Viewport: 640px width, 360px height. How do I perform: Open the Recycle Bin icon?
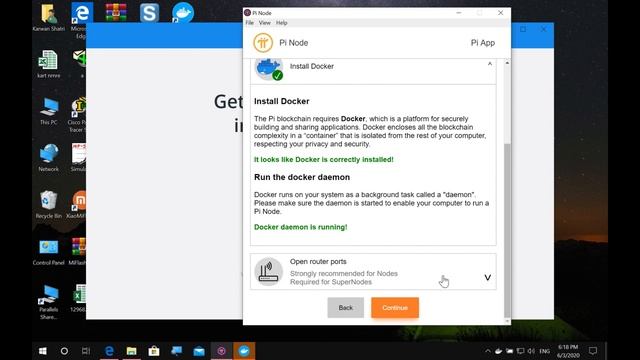point(49,204)
